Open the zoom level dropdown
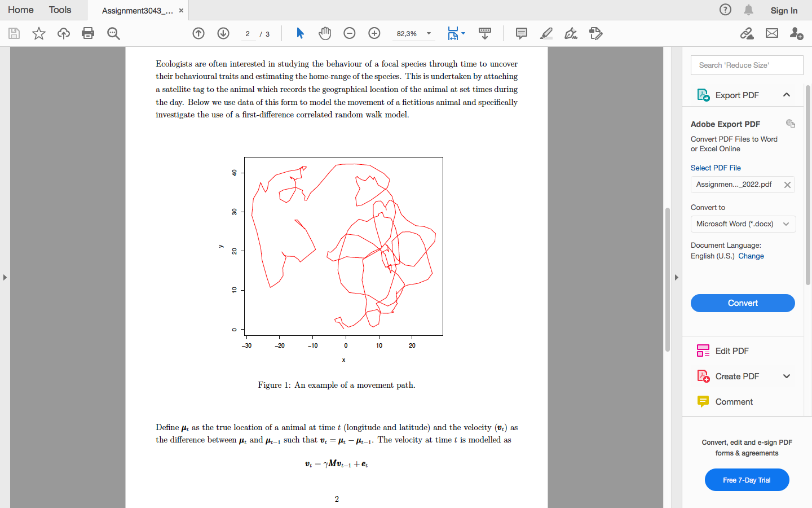The height and width of the screenshot is (508, 812). [x=427, y=34]
